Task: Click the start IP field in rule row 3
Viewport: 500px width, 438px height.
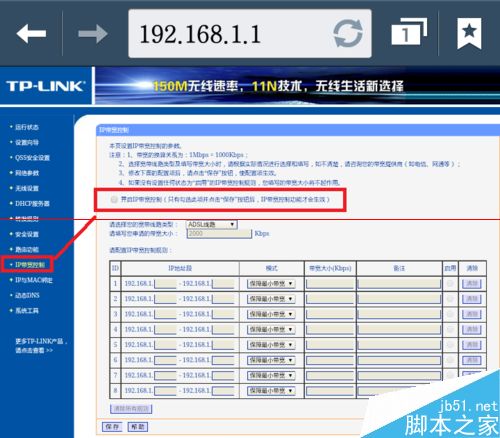Action: tap(165, 314)
